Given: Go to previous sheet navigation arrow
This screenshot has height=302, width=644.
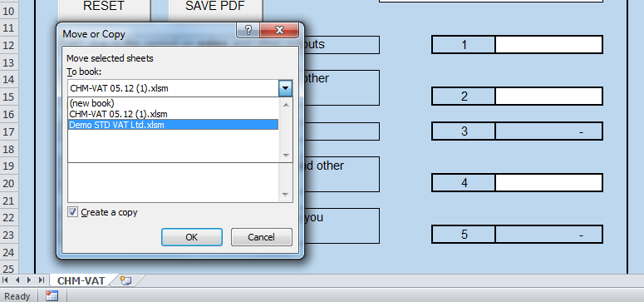Looking at the screenshot, I should [17, 280].
